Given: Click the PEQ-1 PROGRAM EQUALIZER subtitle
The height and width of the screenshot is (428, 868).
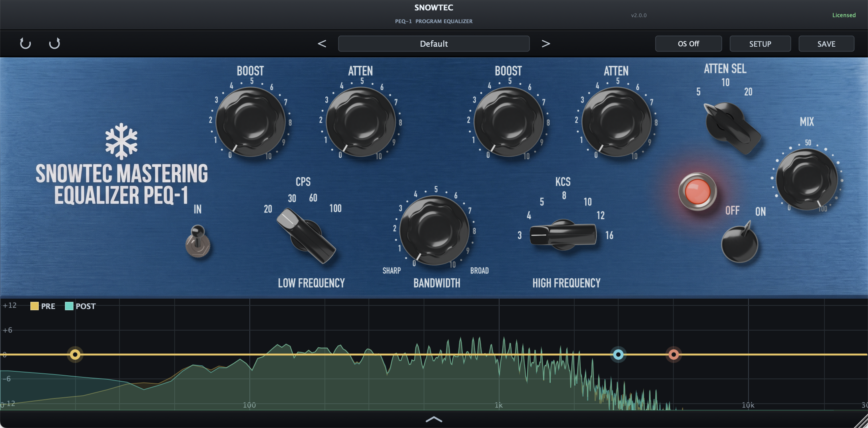Looking at the screenshot, I should pos(434,21).
